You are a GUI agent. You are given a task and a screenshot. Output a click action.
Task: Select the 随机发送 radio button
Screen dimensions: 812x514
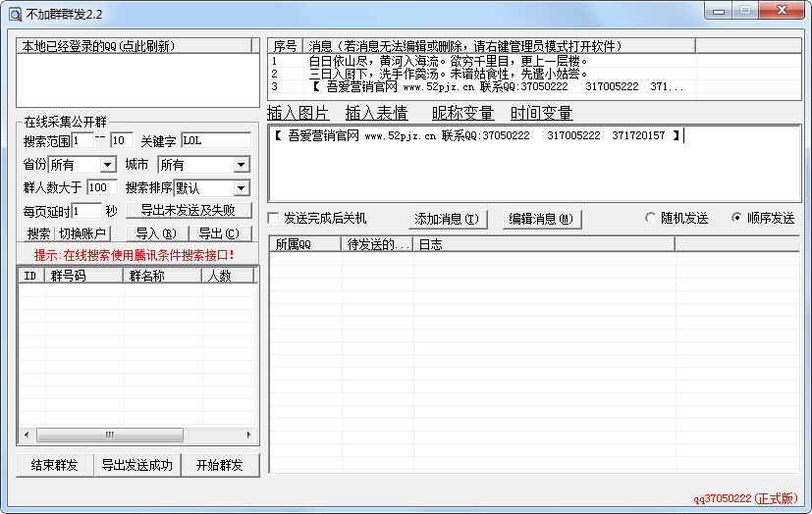click(650, 218)
